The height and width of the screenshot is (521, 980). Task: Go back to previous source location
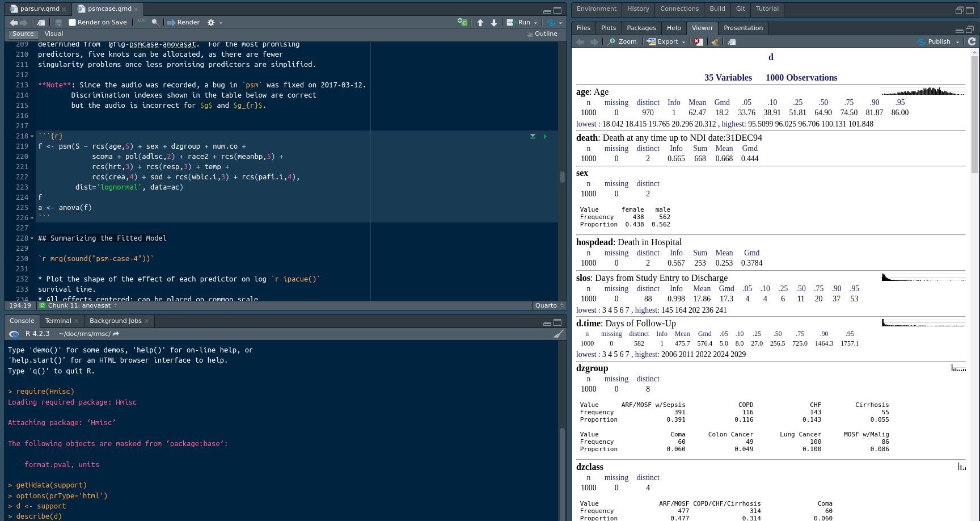coord(14,23)
